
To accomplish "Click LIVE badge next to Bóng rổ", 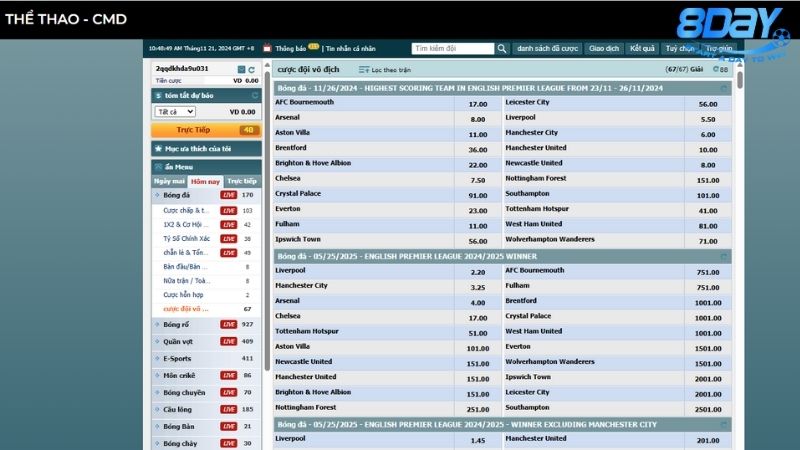I will tap(229, 324).
